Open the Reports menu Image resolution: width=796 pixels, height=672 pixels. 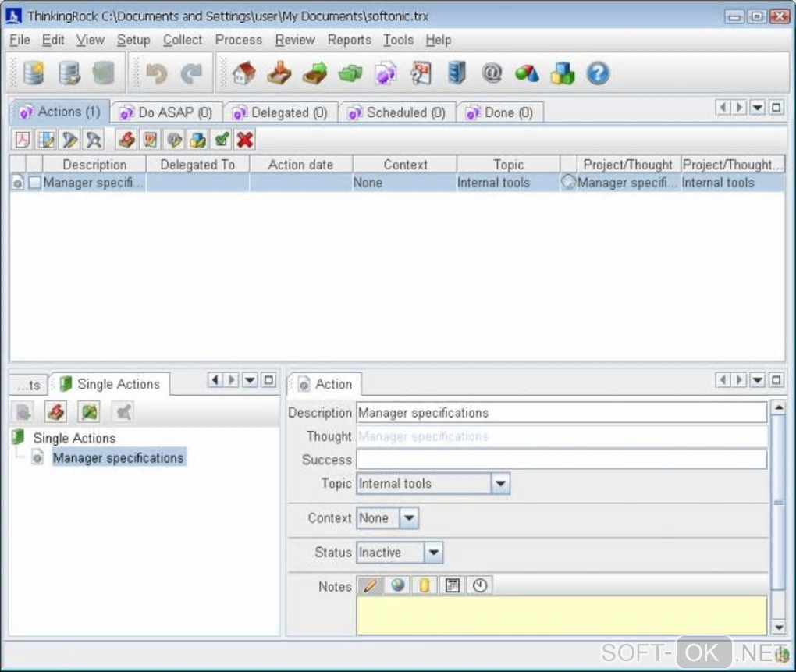point(350,40)
